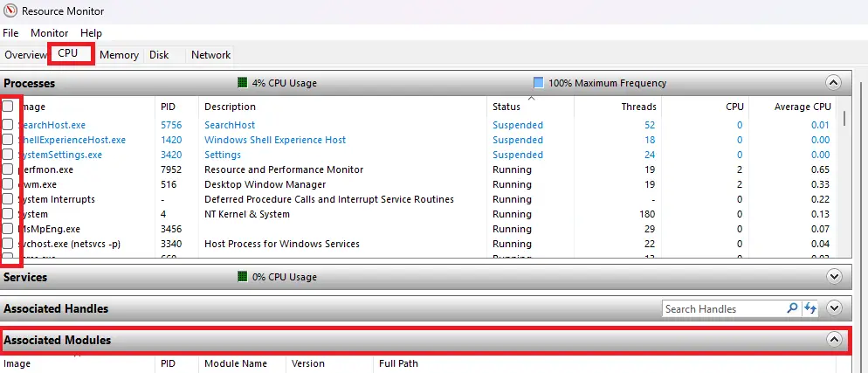Image resolution: width=868 pixels, height=373 pixels.
Task: Click into the Search Handles field
Action: [x=721, y=308]
